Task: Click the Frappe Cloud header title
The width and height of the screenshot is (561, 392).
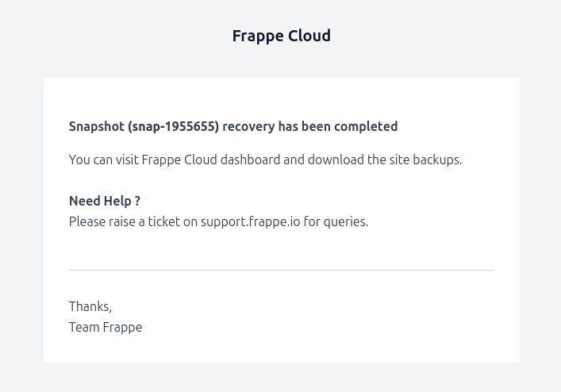Action: coord(281,37)
